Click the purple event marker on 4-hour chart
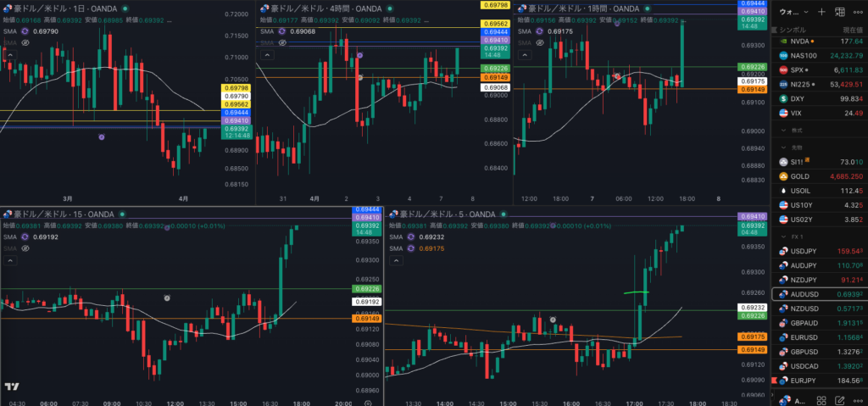This screenshot has height=406, width=868. tap(360, 55)
